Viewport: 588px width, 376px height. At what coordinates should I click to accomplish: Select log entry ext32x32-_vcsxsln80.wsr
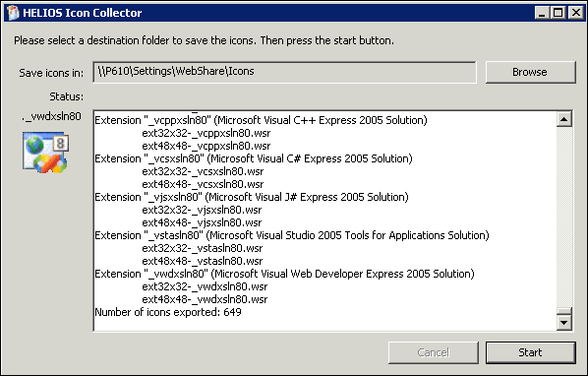203,171
